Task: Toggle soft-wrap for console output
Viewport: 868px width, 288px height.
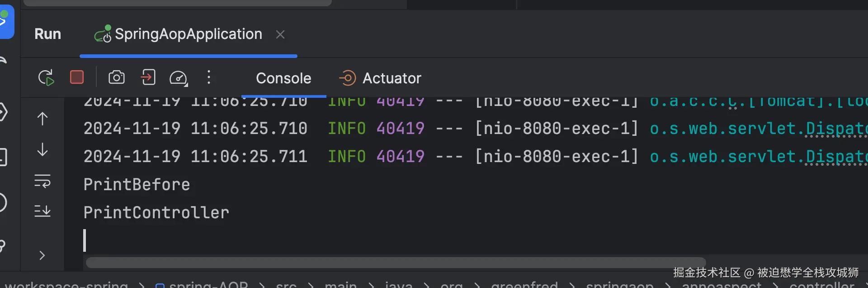Action: (42, 181)
